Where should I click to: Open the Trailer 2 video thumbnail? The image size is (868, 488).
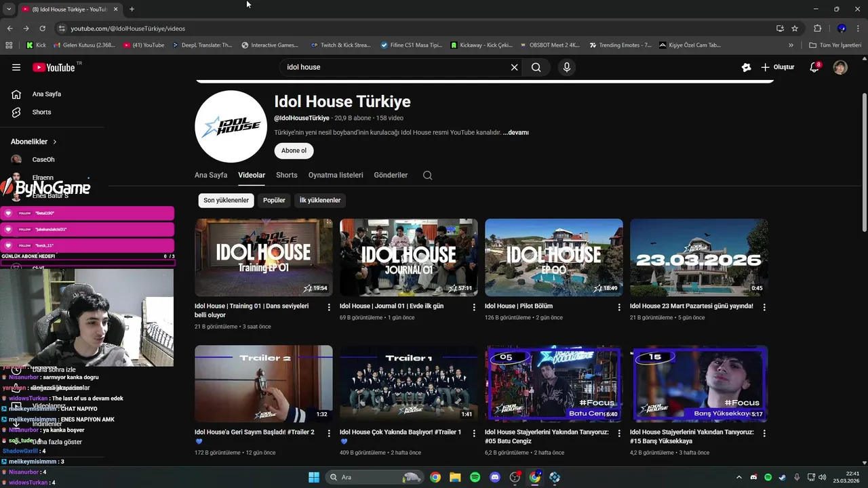click(x=264, y=384)
